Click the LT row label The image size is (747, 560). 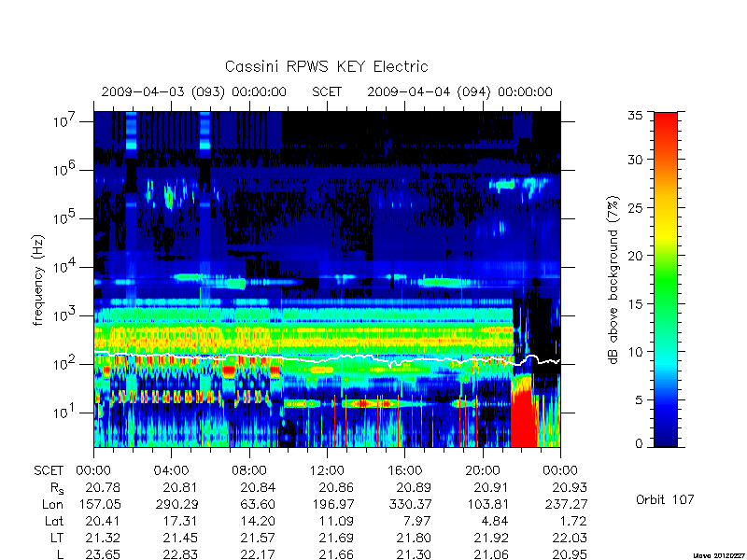tap(57, 538)
